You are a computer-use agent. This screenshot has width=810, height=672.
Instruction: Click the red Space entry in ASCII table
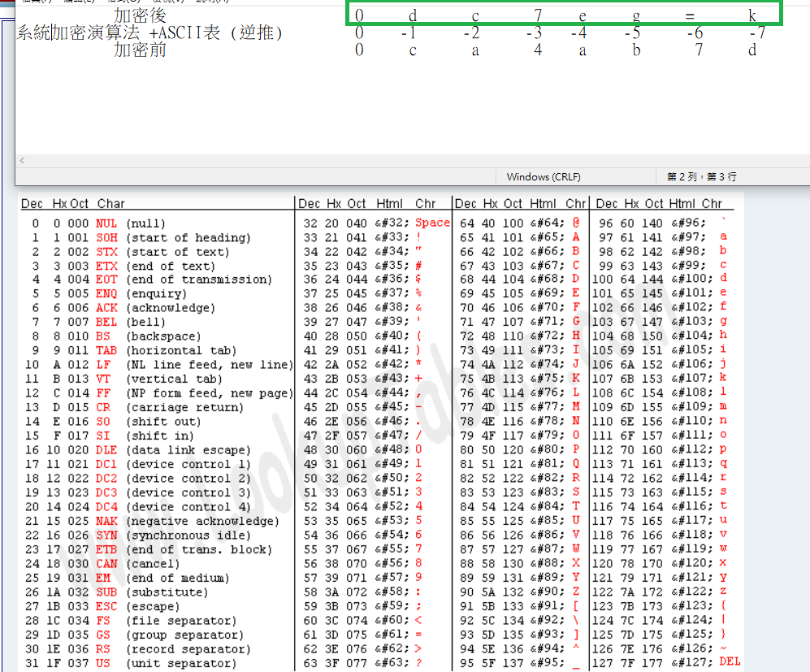pyautogui.click(x=432, y=223)
